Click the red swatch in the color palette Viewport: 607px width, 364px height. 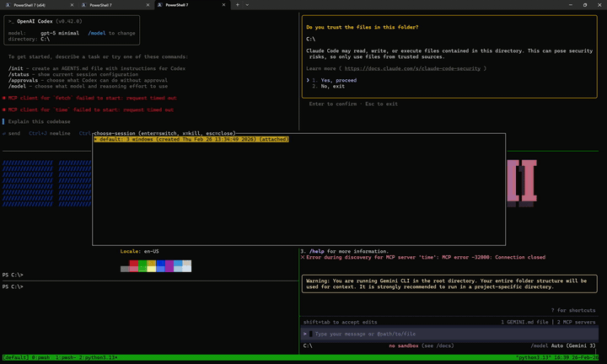click(133, 263)
